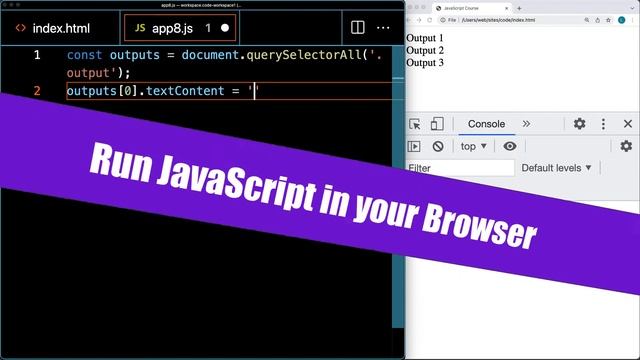Expand more DevTools tabs chevron
Image resolution: width=640 pixels, height=360 pixels.
coord(526,124)
